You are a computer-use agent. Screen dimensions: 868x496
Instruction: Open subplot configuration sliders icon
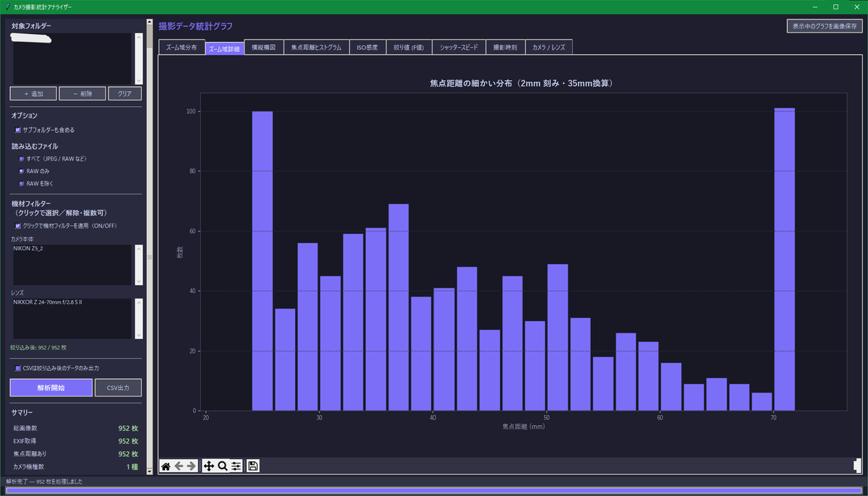coord(236,466)
